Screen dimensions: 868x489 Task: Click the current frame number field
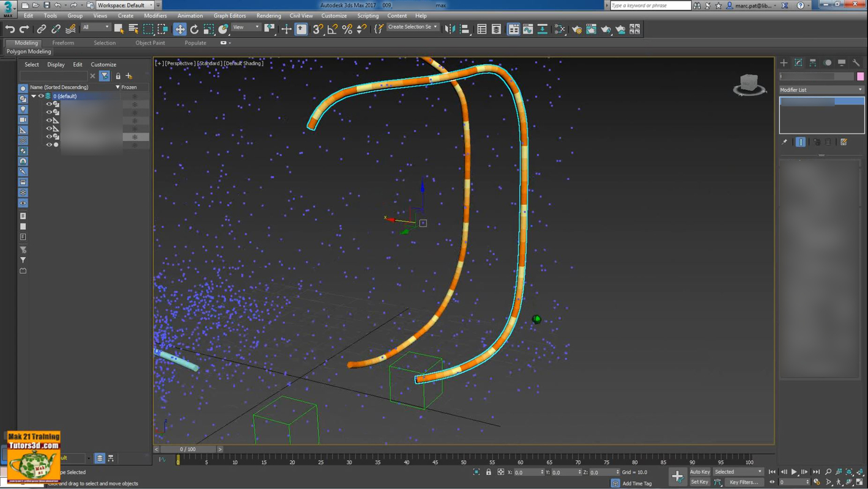point(793,481)
